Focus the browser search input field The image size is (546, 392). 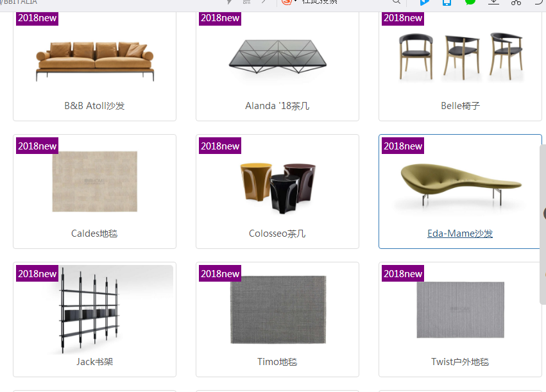pos(345,2)
